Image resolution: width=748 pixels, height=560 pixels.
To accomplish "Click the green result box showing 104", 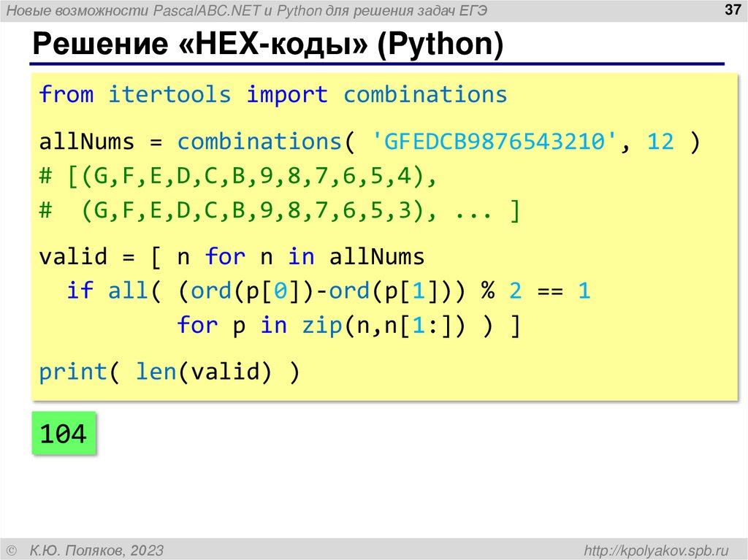I will 64,433.
